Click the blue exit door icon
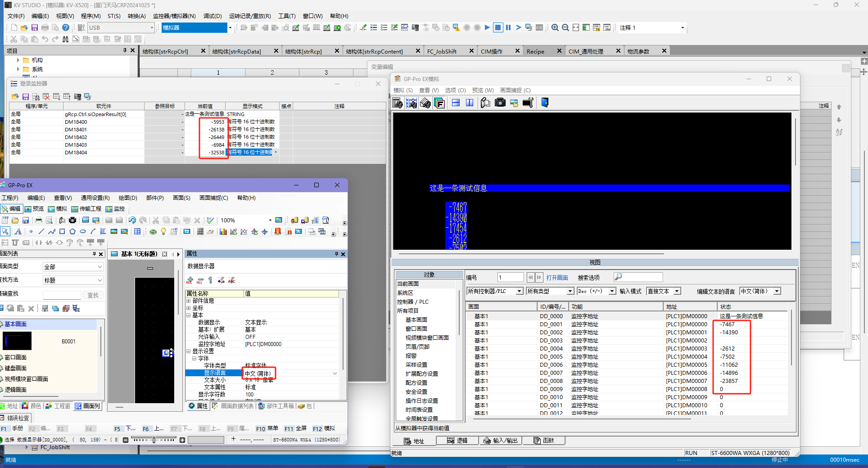Image resolution: width=868 pixels, height=468 pixels. pos(545,103)
